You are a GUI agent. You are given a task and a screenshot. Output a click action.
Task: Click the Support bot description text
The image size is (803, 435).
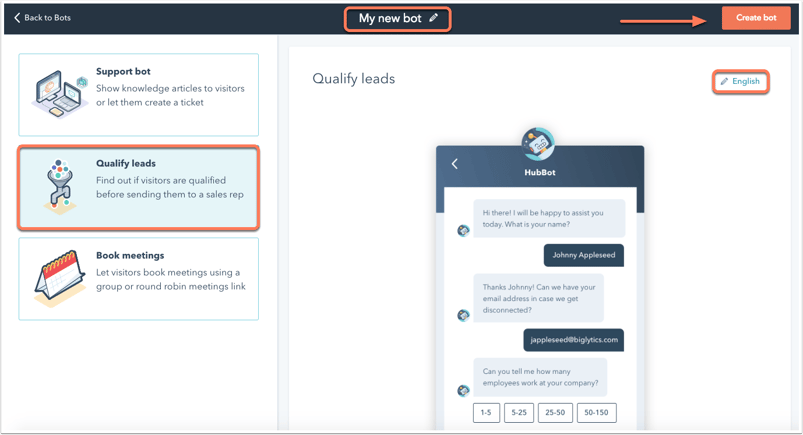(x=171, y=95)
